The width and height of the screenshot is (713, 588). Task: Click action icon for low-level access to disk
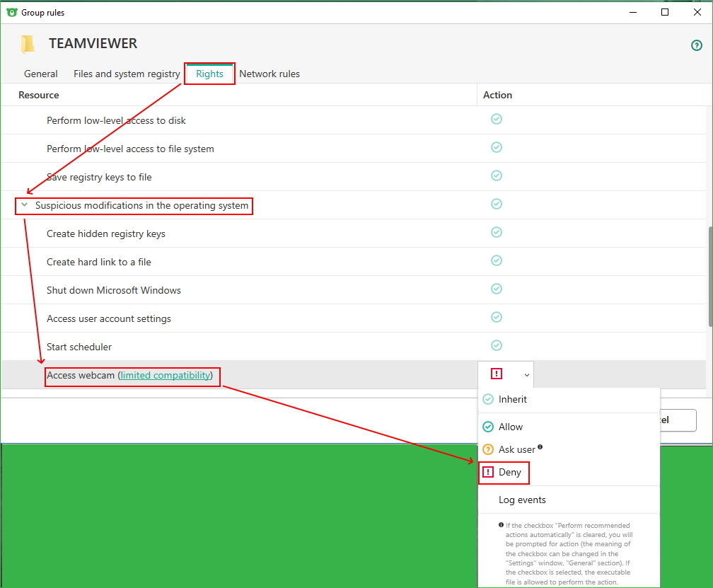[x=496, y=119]
